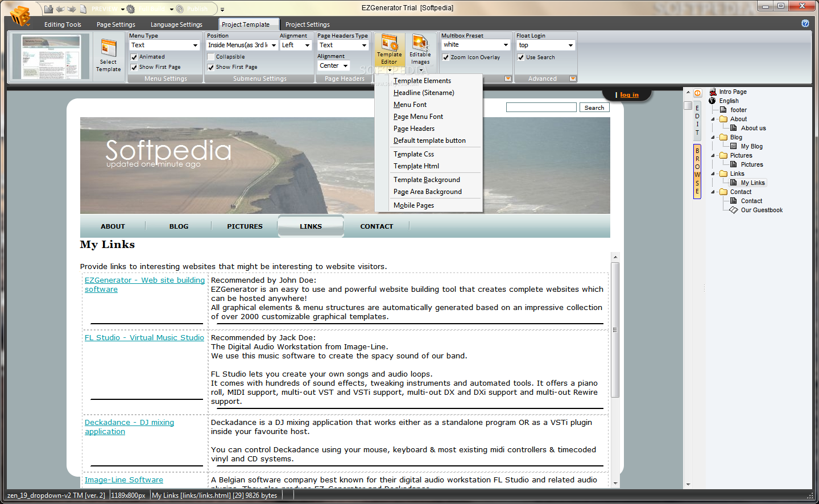Open the FL Studio - Virtual Music Studio link
Screen dimensions: 819x504
pyautogui.click(x=144, y=337)
